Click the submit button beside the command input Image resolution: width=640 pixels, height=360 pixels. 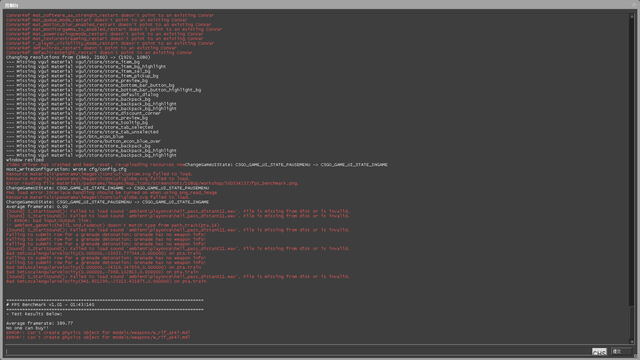[x=621, y=351]
